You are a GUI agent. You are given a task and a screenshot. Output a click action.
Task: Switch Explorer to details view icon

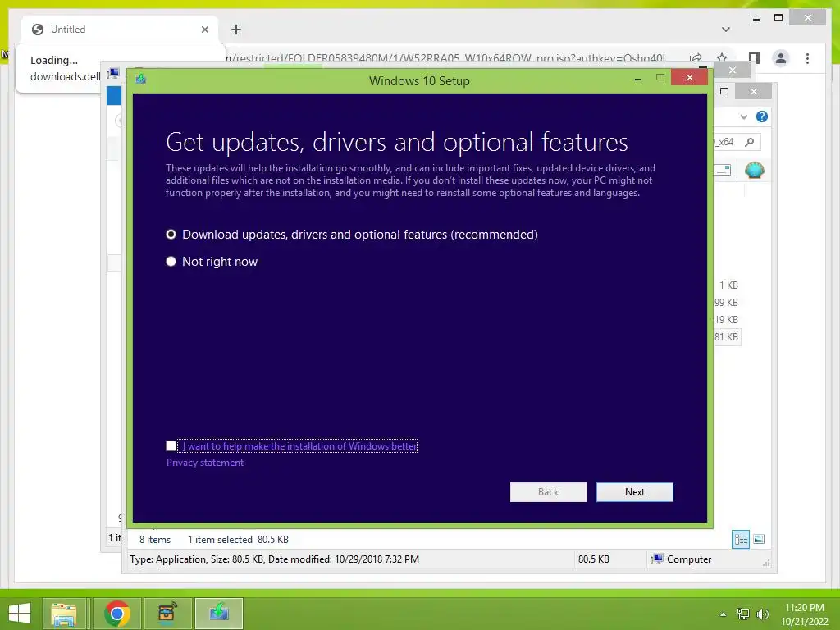pyautogui.click(x=741, y=539)
